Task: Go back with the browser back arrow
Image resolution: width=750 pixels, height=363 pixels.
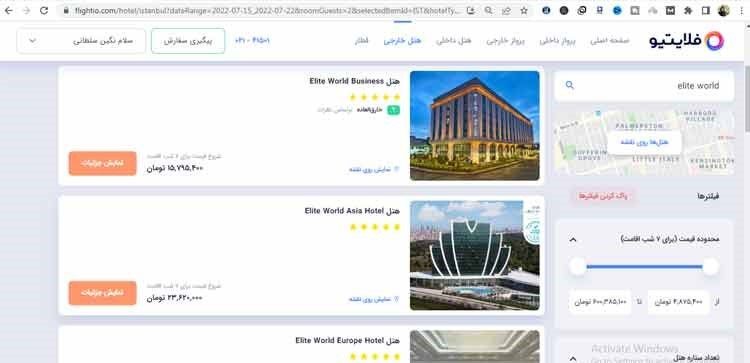Action: [x=9, y=10]
